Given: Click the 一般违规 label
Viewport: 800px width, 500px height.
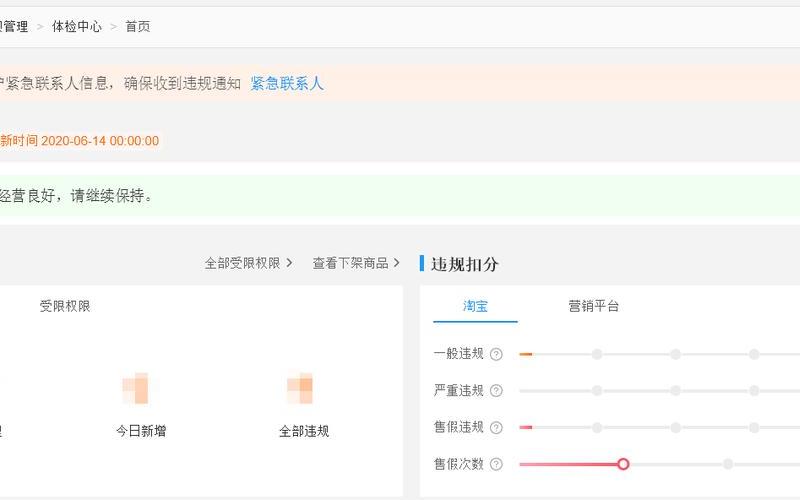Looking at the screenshot, I should [458, 354].
